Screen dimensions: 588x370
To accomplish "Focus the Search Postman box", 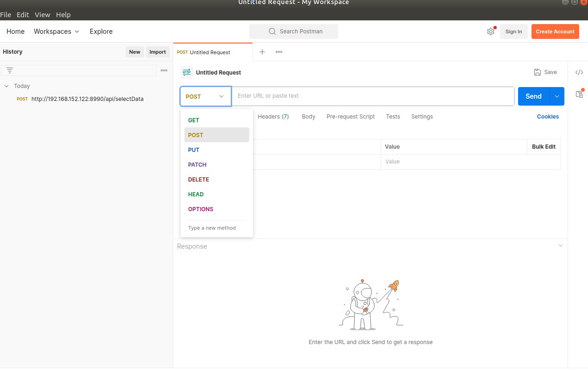I will [294, 31].
